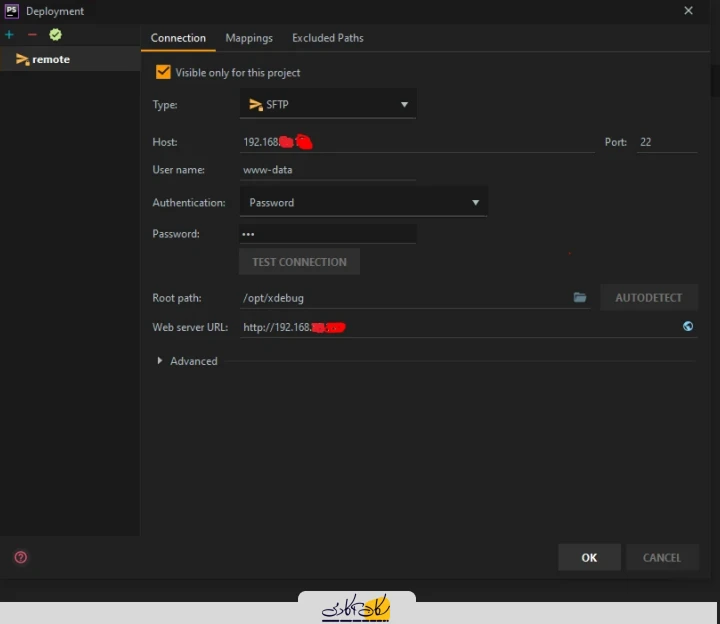Click the remove server minus icon
This screenshot has width=720, height=624.
pyautogui.click(x=32, y=35)
